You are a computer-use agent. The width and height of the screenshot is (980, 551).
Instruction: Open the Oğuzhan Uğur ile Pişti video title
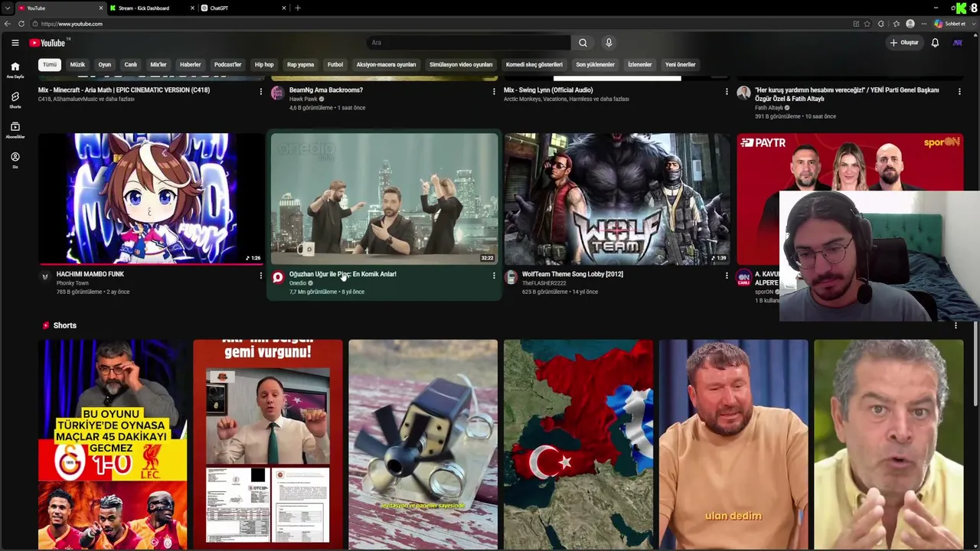coord(343,274)
